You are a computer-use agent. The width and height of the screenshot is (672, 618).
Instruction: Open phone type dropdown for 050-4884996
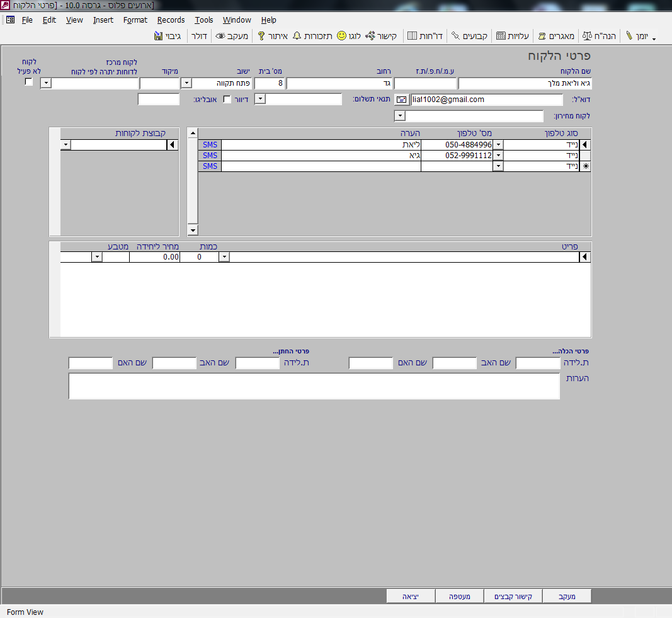tap(498, 145)
